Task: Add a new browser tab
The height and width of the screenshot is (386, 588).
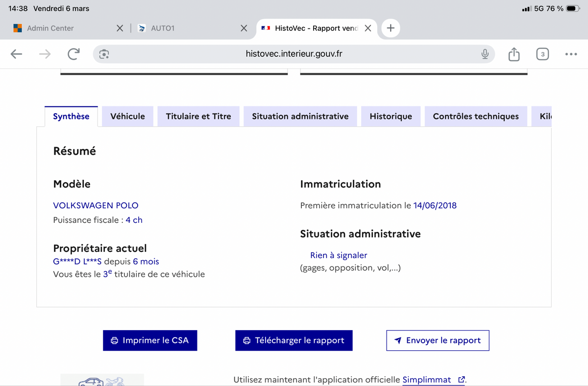Action: [391, 28]
